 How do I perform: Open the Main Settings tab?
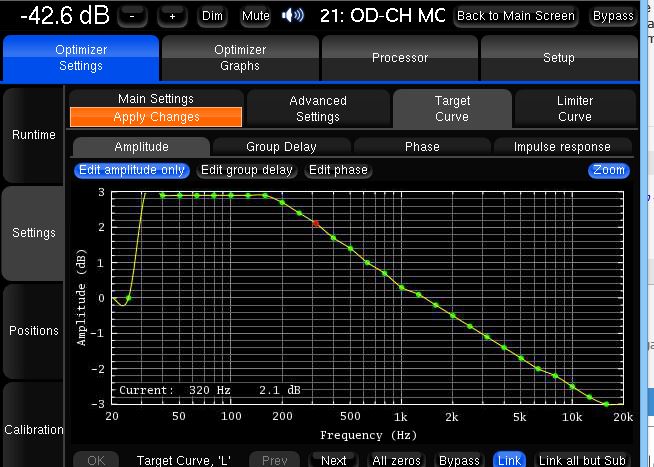[156, 99]
